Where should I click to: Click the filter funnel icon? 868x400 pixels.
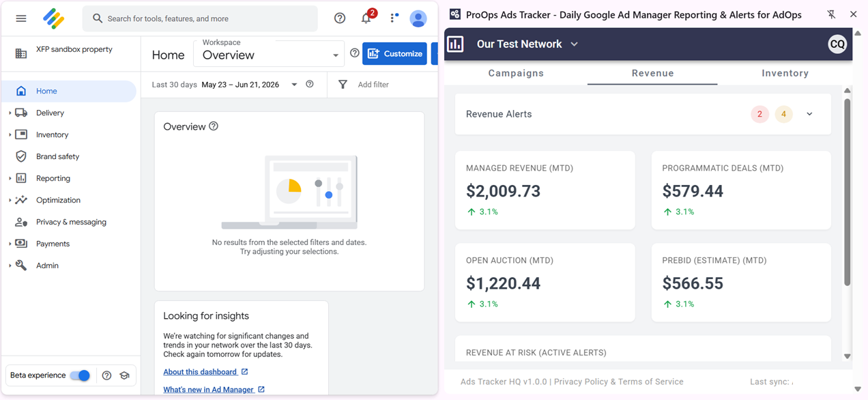(x=343, y=85)
